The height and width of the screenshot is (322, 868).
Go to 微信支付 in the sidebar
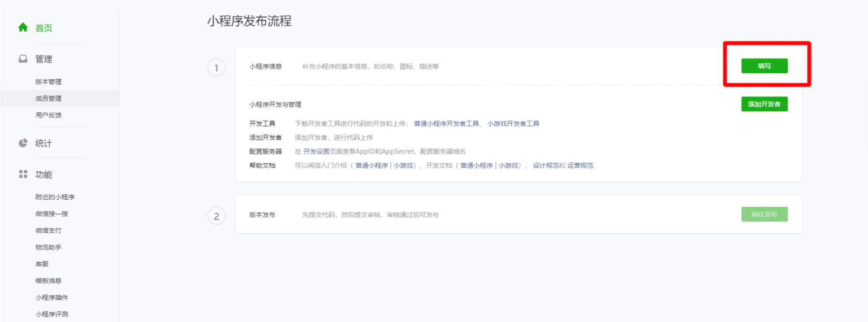click(x=48, y=230)
